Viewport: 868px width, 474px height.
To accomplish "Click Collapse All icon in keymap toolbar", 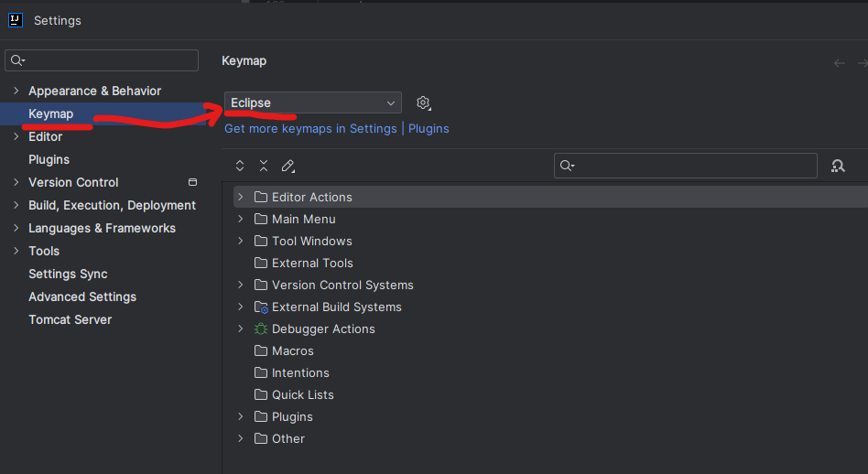I will pos(264,166).
